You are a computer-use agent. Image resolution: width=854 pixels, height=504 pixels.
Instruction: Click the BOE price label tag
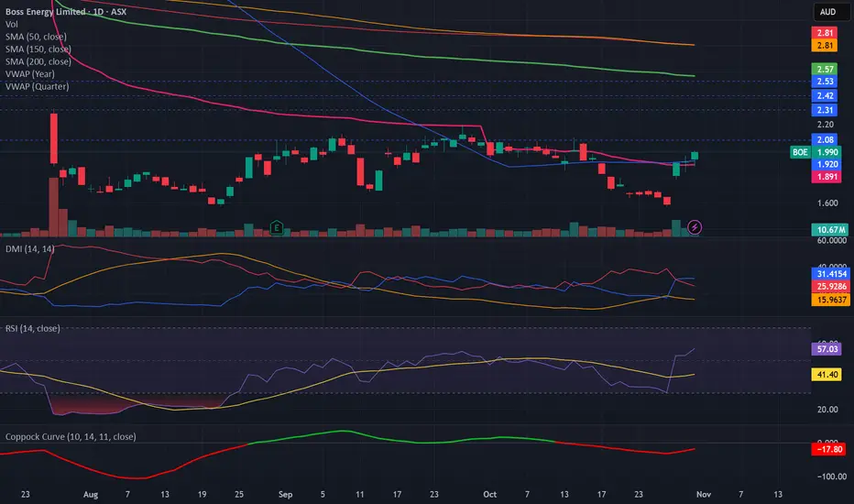pyautogui.click(x=800, y=152)
